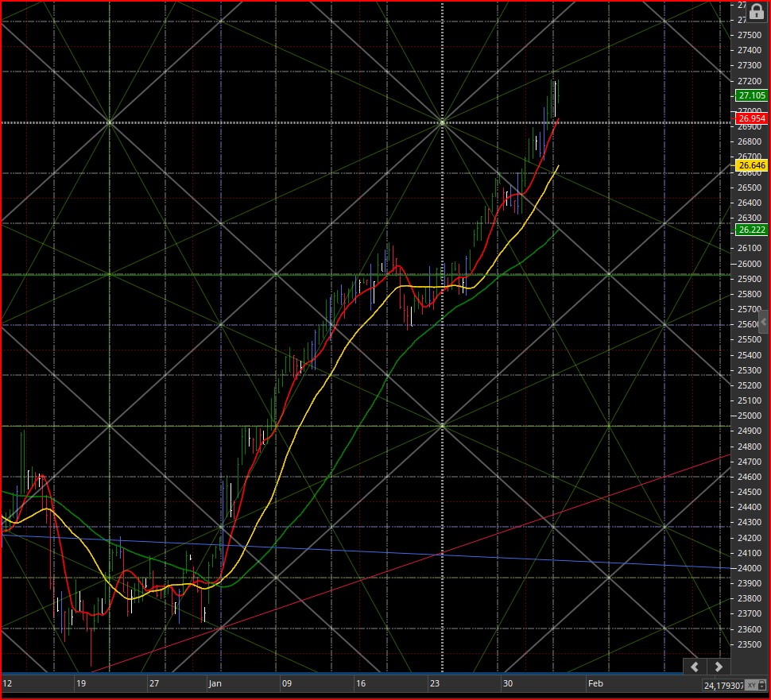Viewport: 771px width, 700px height.
Task: Click the padlock icon above the price axis
Action: click(x=756, y=11)
